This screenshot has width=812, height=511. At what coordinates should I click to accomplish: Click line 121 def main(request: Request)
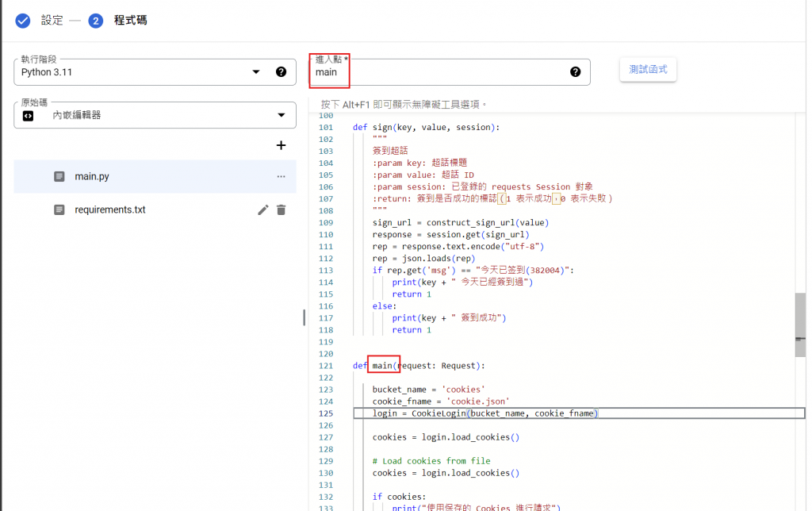[419, 366]
